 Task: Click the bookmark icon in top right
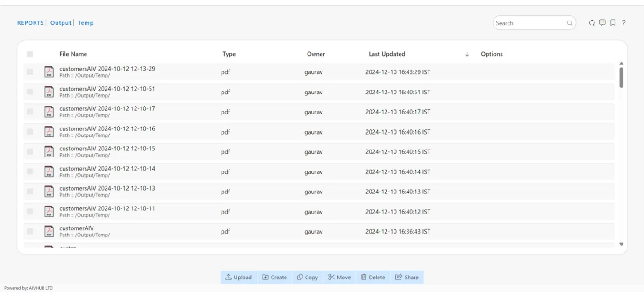(x=613, y=23)
